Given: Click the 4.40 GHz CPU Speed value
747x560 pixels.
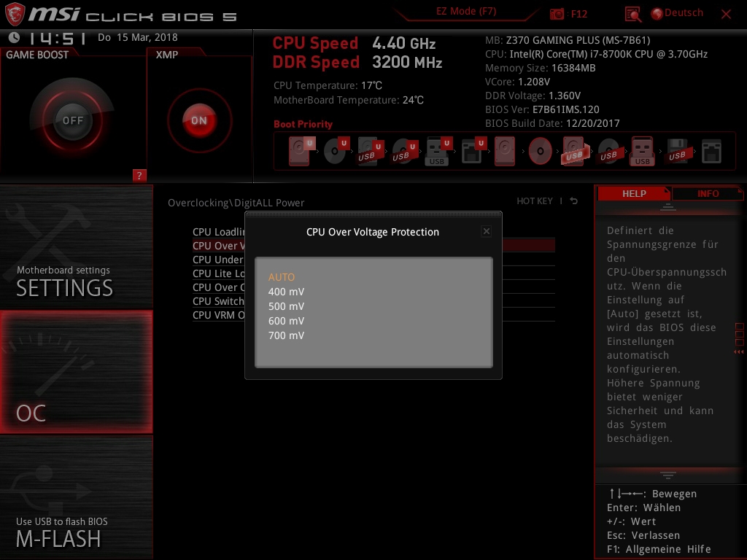Looking at the screenshot, I should (404, 43).
